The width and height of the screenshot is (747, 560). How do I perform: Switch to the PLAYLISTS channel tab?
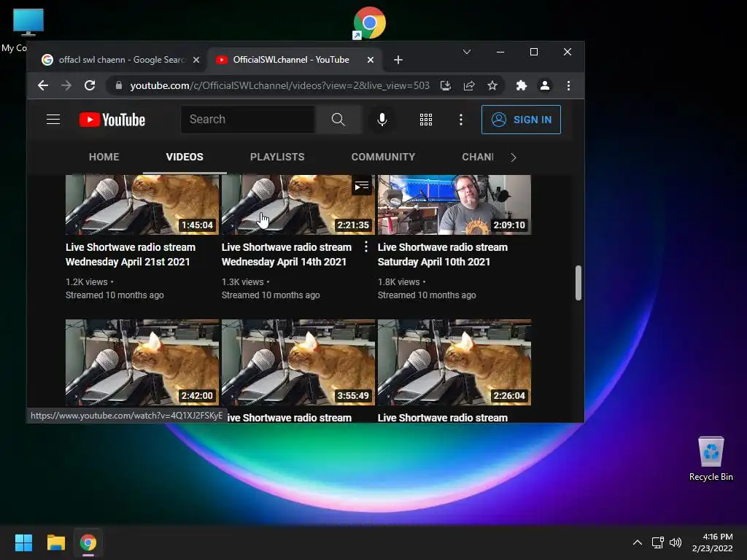tap(277, 157)
